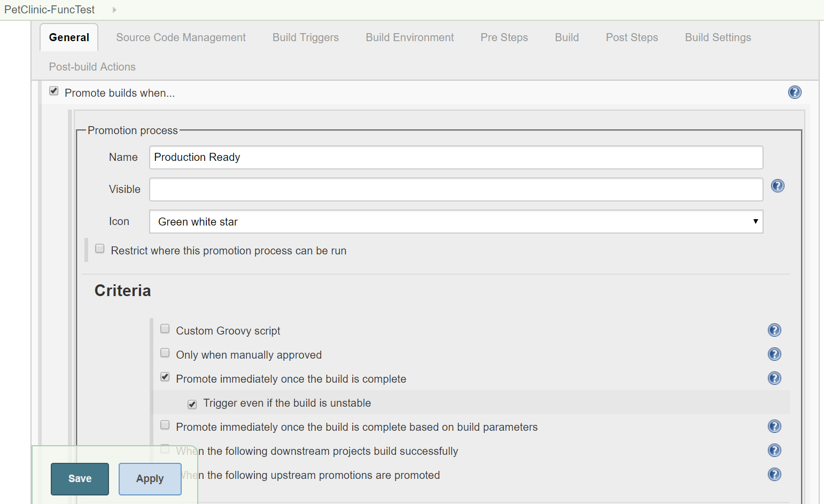This screenshot has height=504, width=824.
Task: Go to Source Code Management tab
Action: 181,37
